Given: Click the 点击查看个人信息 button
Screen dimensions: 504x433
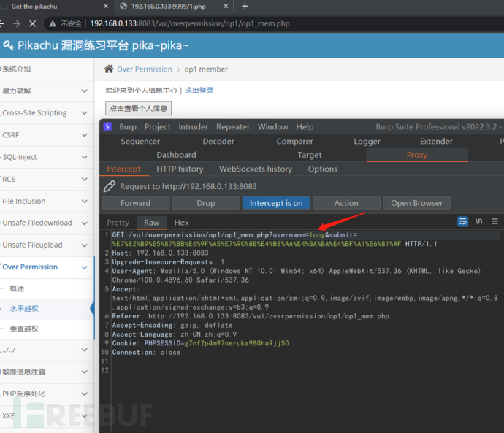Looking at the screenshot, I should coord(138,108).
